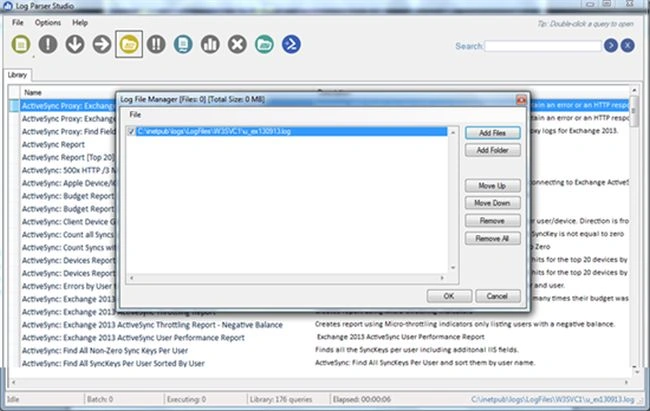This screenshot has width=650, height=411.
Task: Click the green new query icon
Action: pyautogui.click(x=21, y=44)
